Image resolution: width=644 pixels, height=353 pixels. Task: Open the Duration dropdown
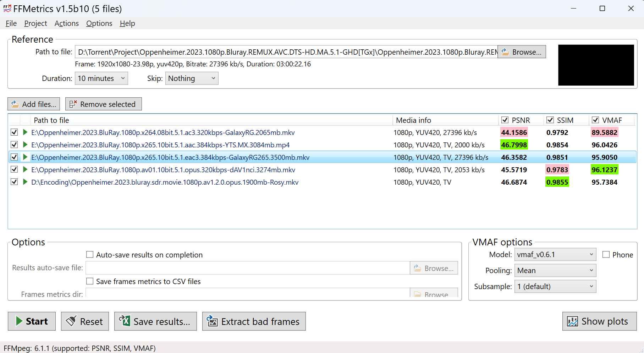[x=101, y=78]
